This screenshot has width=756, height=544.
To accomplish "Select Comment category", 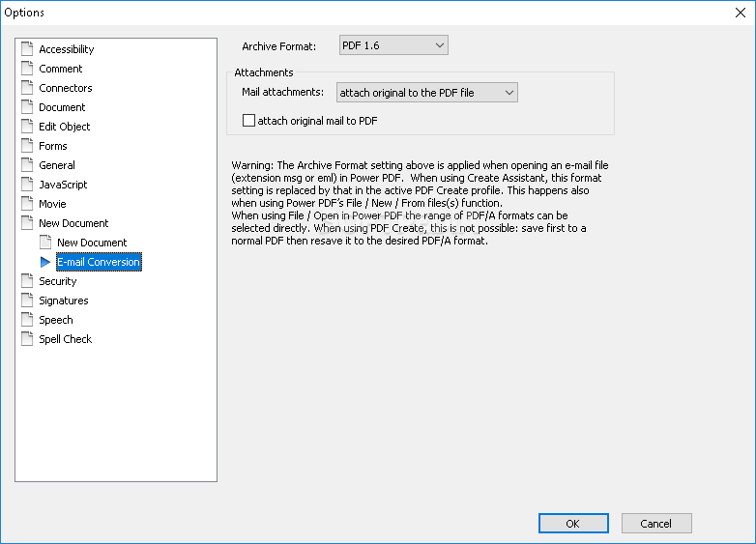I will 61,69.
